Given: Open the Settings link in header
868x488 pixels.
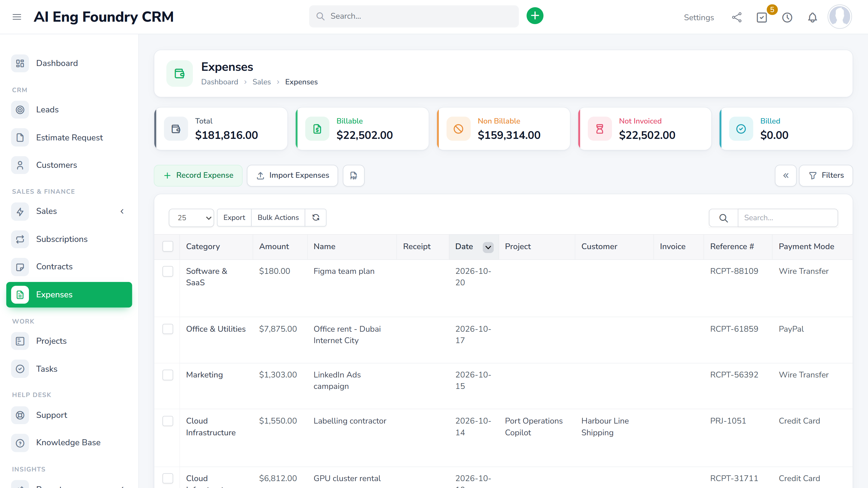Looking at the screenshot, I should (699, 17).
